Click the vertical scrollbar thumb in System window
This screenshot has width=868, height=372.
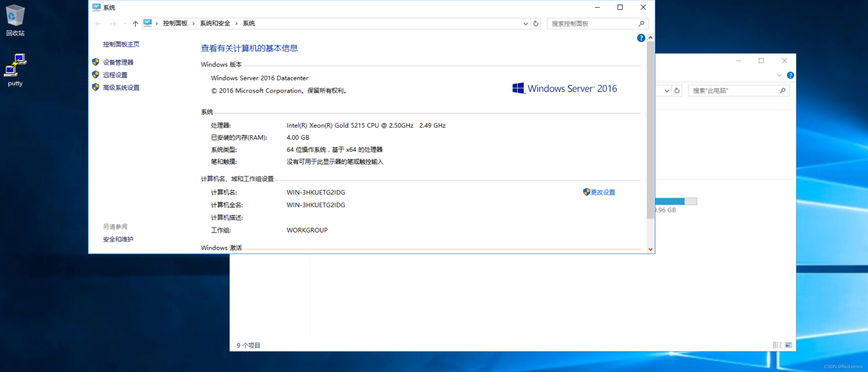(650, 130)
